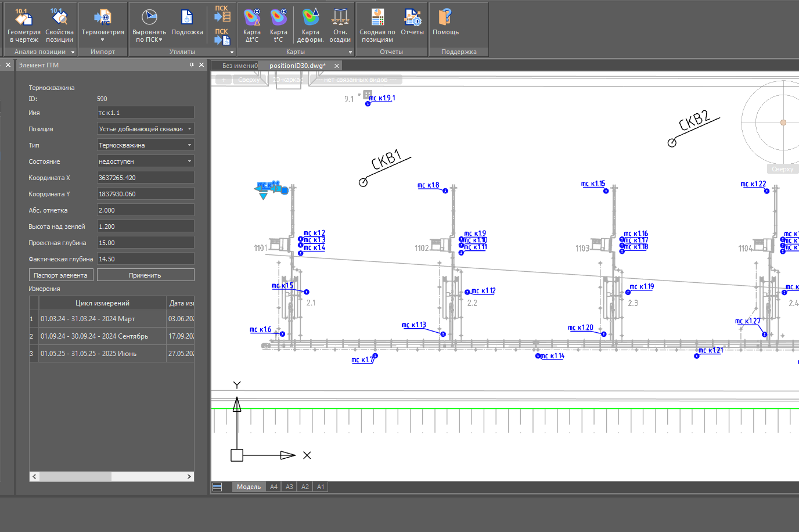
Task: Click the Фактическая глубина field
Action: [x=146, y=259]
